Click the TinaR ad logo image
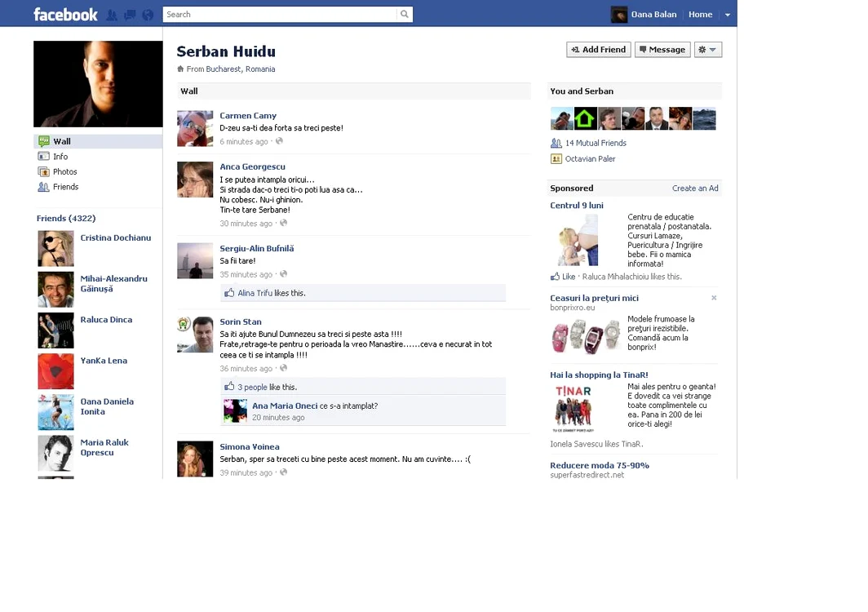This screenshot has height=612, width=868. (x=574, y=408)
